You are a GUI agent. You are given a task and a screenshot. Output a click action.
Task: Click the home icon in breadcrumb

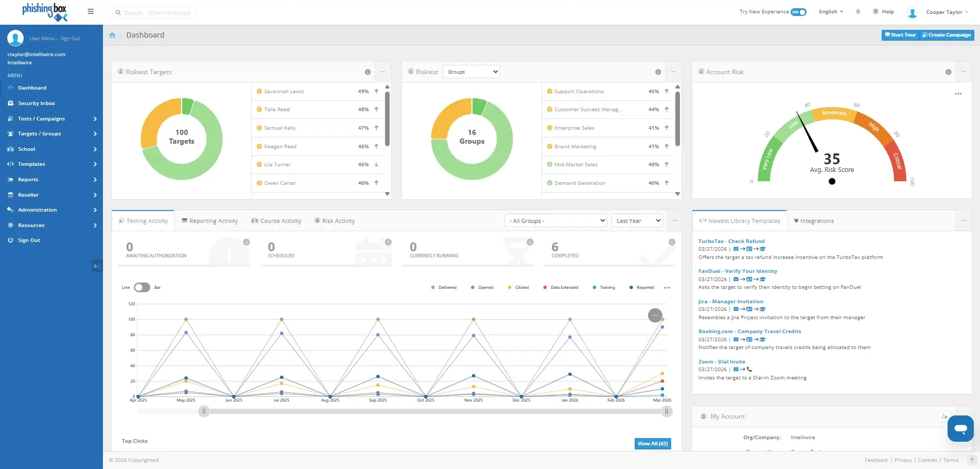tap(112, 35)
